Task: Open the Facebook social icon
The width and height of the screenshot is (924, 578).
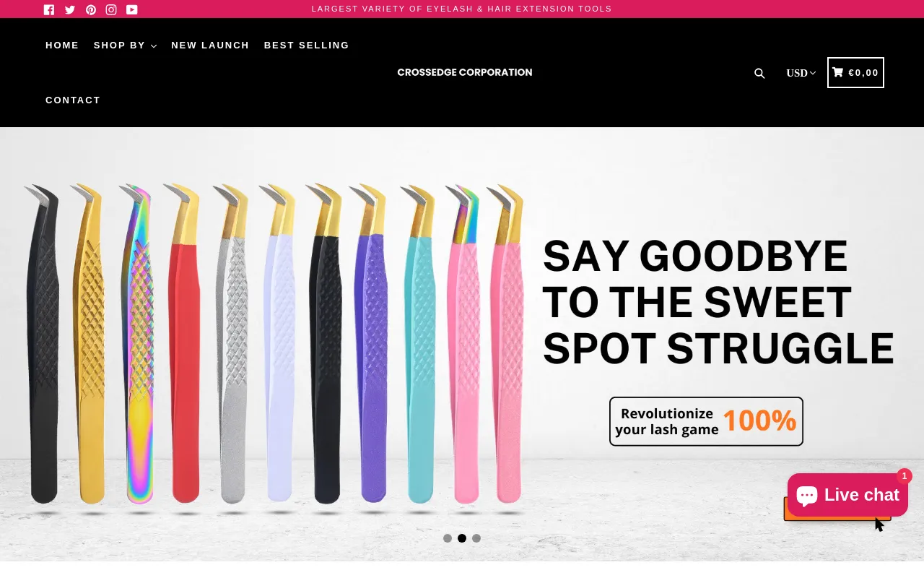Action: [x=49, y=9]
